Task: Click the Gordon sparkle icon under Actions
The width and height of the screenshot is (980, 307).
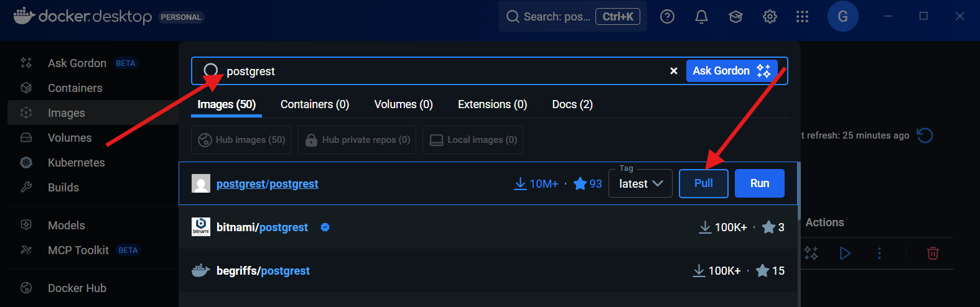Action: [811, 253]
